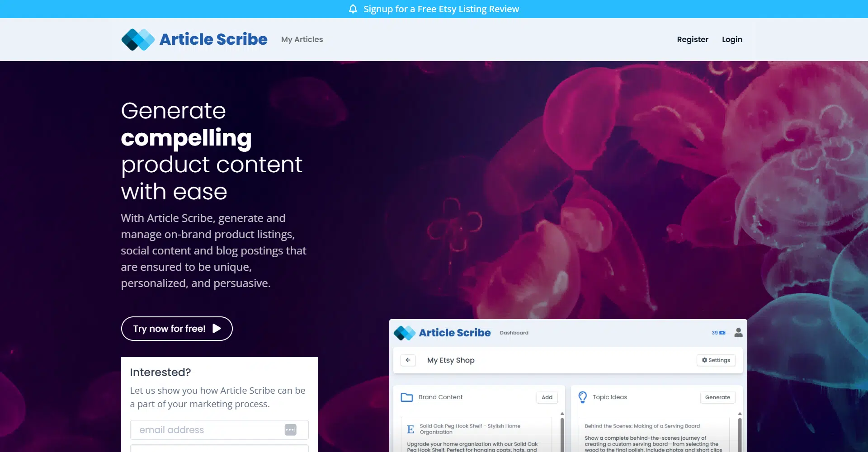Screen dimensions: 868x452
Task: Click the notification bell icon in banner
Action: click(353, 9)
